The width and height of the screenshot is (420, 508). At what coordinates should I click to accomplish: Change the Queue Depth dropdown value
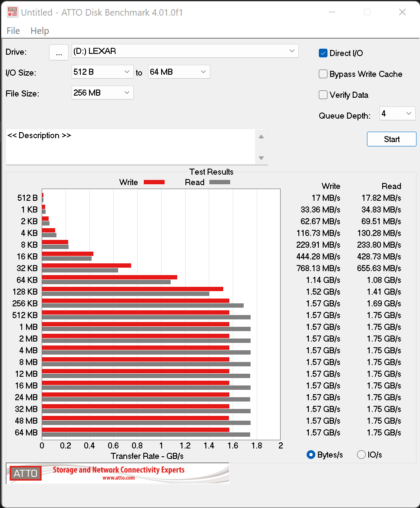(x=397, y=113)
